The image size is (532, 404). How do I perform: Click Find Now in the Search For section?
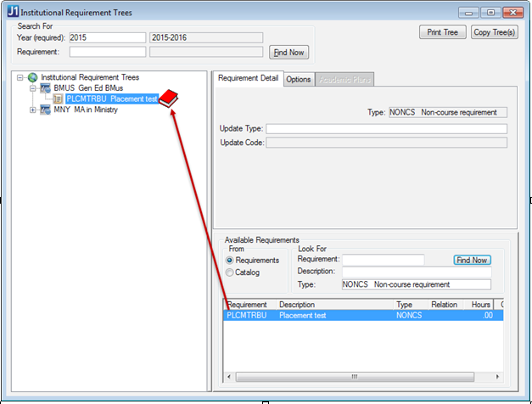(x=288, y=53)
